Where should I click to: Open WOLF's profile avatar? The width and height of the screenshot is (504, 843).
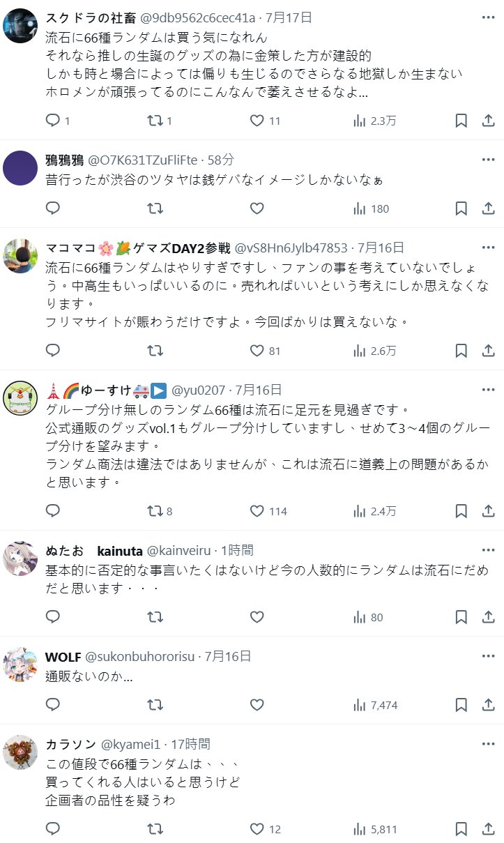(20, 664)
